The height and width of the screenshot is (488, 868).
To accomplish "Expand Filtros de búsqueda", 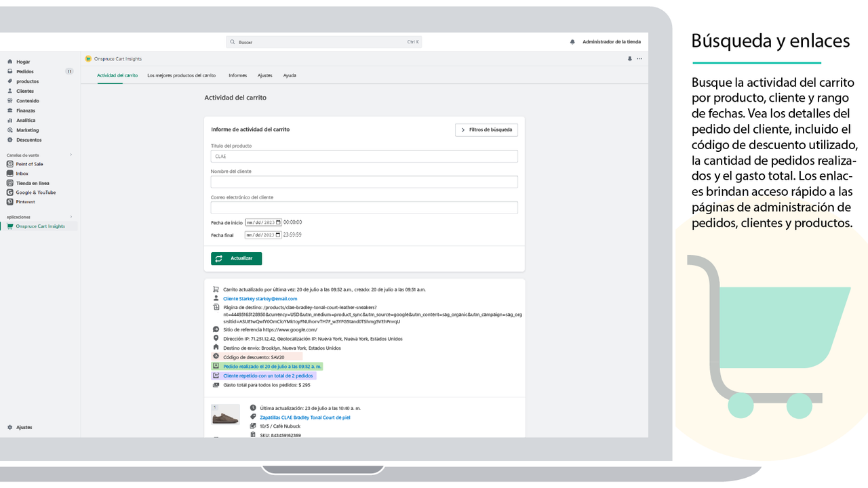I will [x=487, y=129].
